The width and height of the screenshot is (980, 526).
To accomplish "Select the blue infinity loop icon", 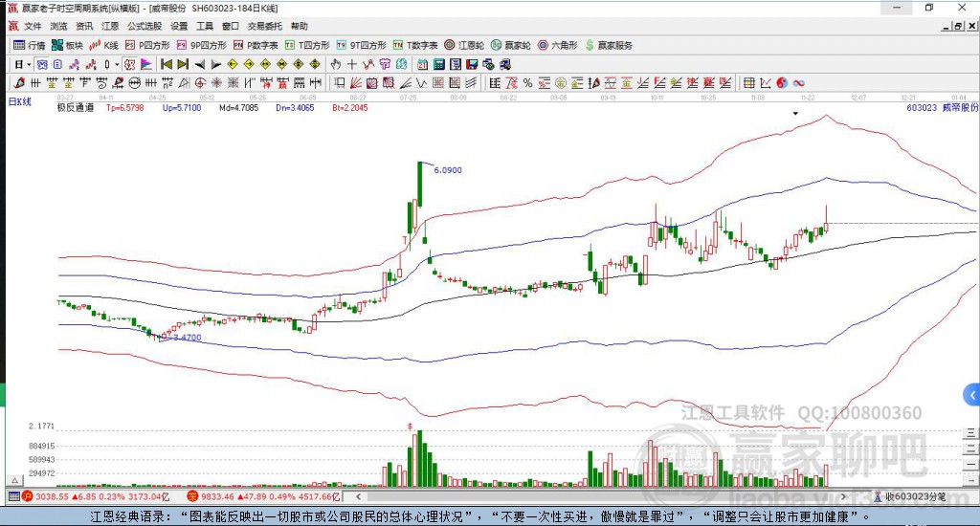I will click(798, 82).
